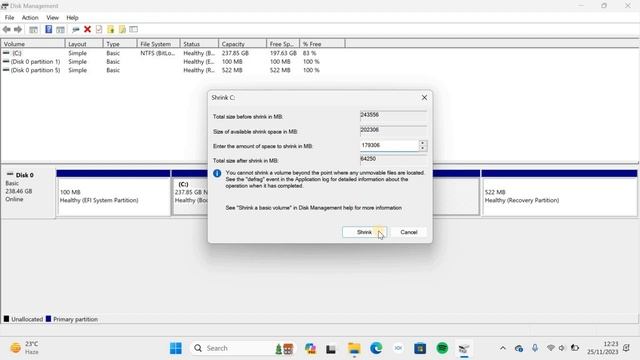Click the 197.63 GB free space cell
Image resolution: width=640 pixels, height=360 pixels.
click(283, 53)
